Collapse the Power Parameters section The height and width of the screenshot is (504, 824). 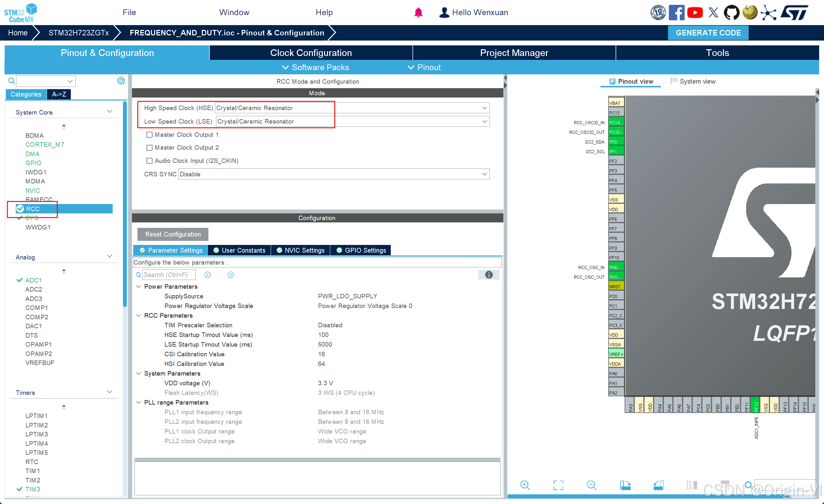(138, 287)
